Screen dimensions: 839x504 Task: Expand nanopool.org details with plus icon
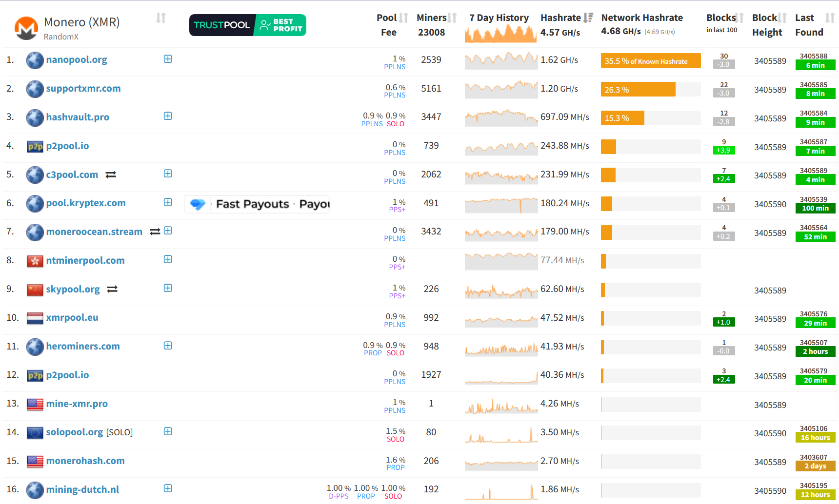[x=168, y=59]
